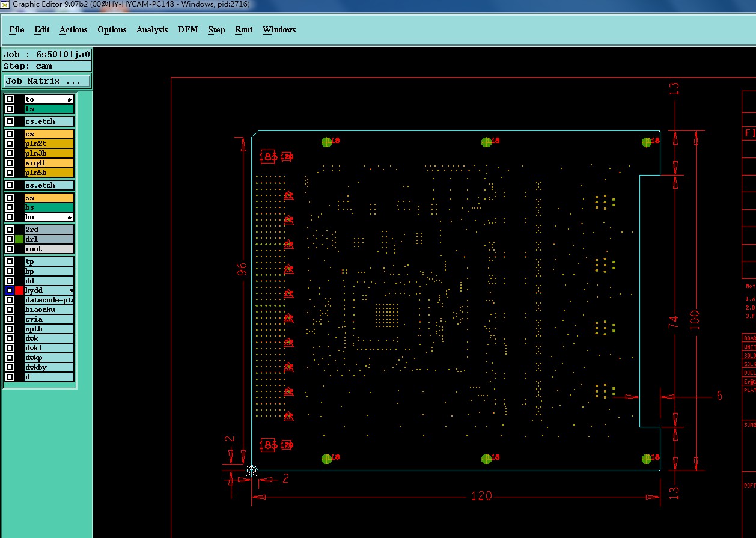Select the dwk1 layer name
This screenshot has width=756, height=538.
pos(49,348)
